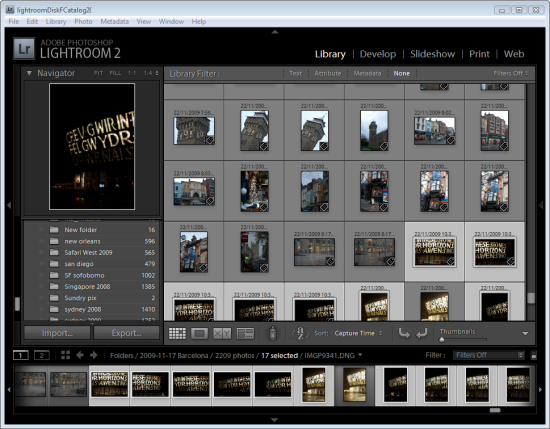Open the Sort Capture Time dropdown

click(358, 333)
